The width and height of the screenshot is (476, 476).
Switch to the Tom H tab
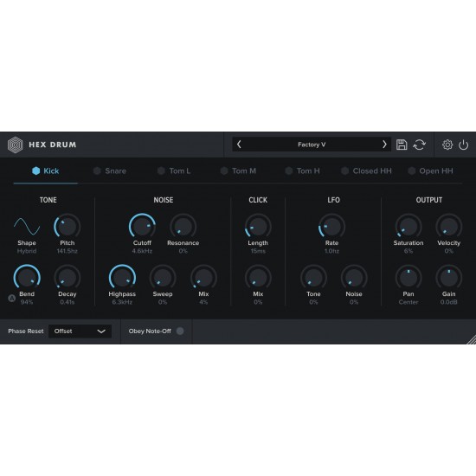(x=302, y=170)
